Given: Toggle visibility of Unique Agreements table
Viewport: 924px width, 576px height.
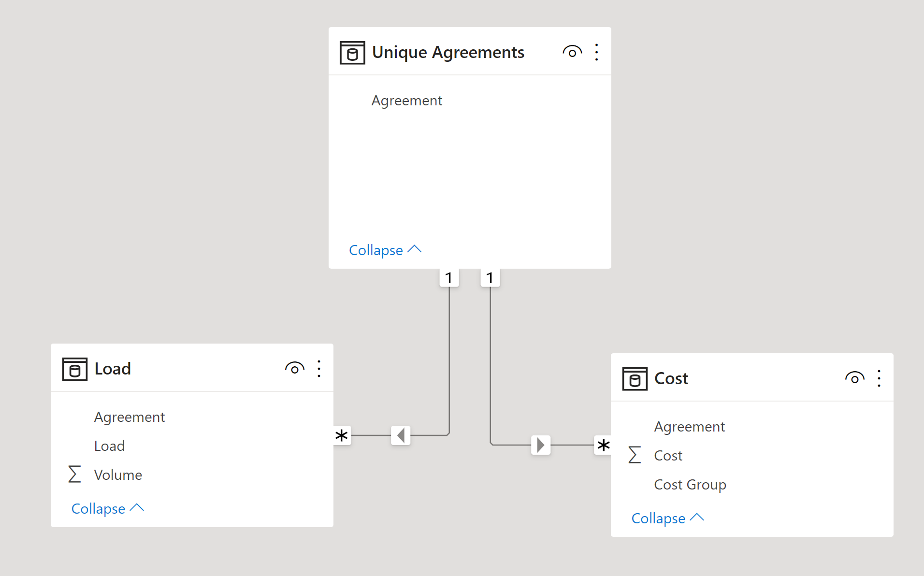Looking at the screenshot, I should point(572,52).
